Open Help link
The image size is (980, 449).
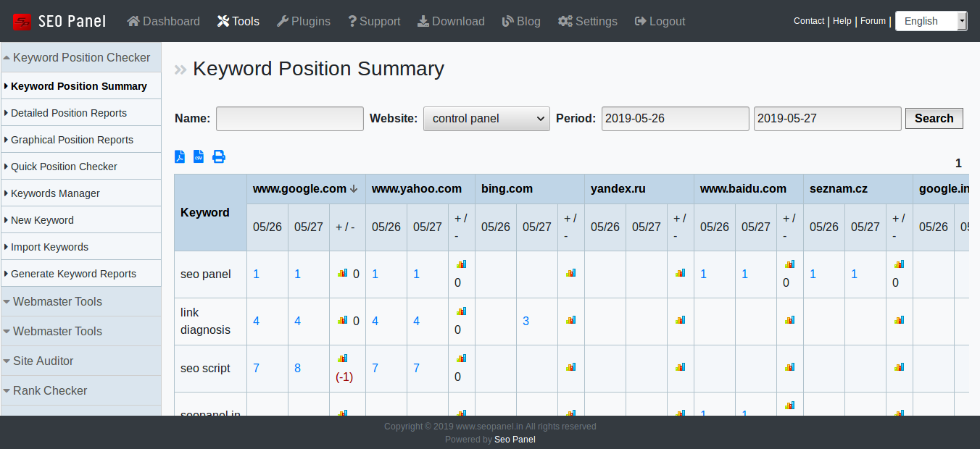tap(842, 21)
